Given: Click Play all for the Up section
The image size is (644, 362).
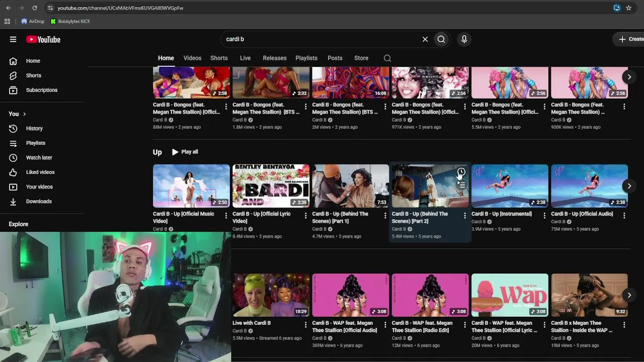Looking at the screenshot, I should (x=185, y=152).
